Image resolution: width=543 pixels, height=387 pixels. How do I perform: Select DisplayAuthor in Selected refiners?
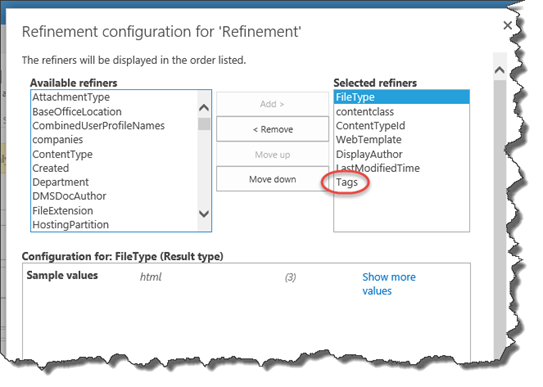pos(369,154)
